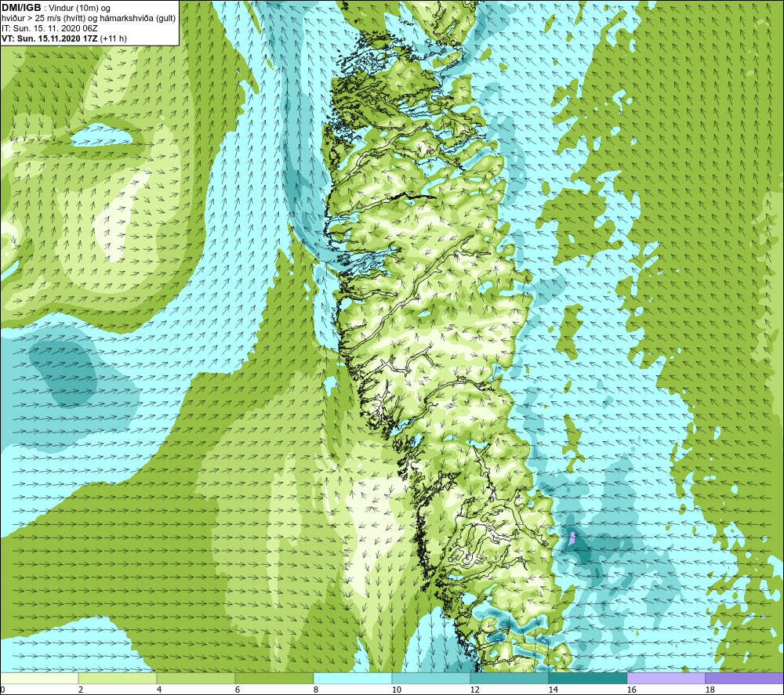Viewport: 784px width, 695px height.
Task: Click the scale label "14"
Action: point(554,690)
